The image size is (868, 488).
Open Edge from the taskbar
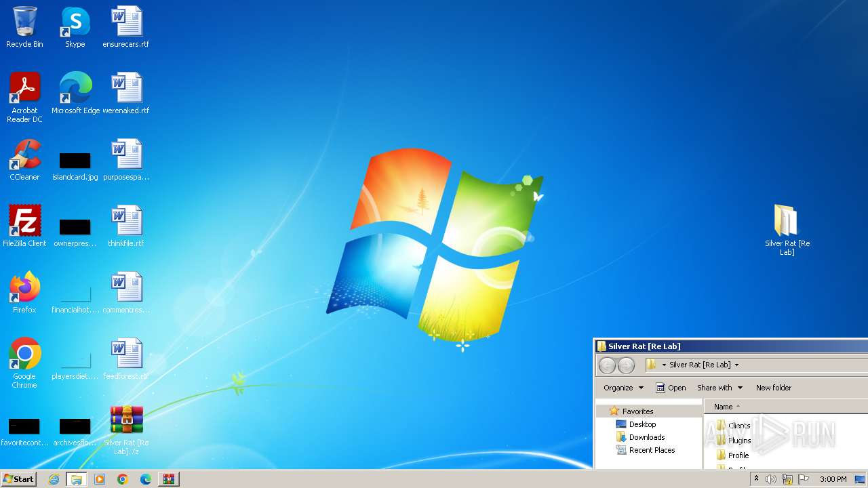(x=146, y=479)
